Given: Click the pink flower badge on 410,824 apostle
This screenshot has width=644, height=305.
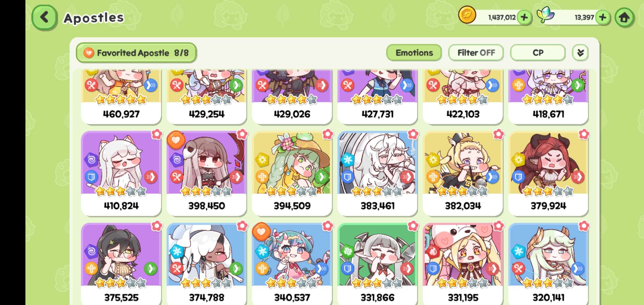Looking at the screenshot, I should pos(157,134).
